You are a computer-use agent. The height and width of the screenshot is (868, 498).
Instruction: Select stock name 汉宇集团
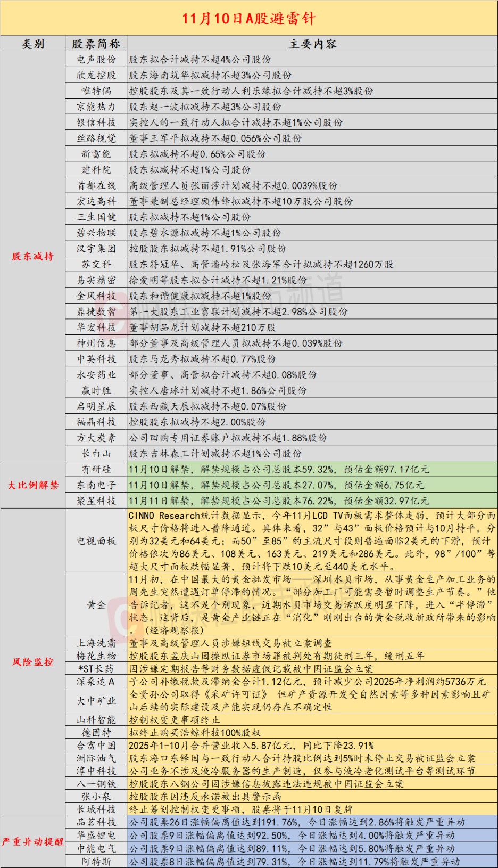point(96,249)
